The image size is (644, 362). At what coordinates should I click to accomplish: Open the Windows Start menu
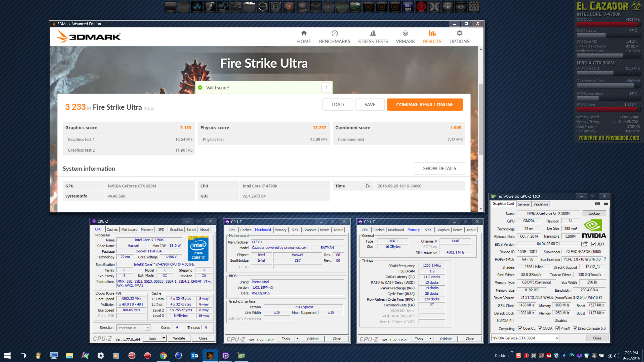(7, 355)
